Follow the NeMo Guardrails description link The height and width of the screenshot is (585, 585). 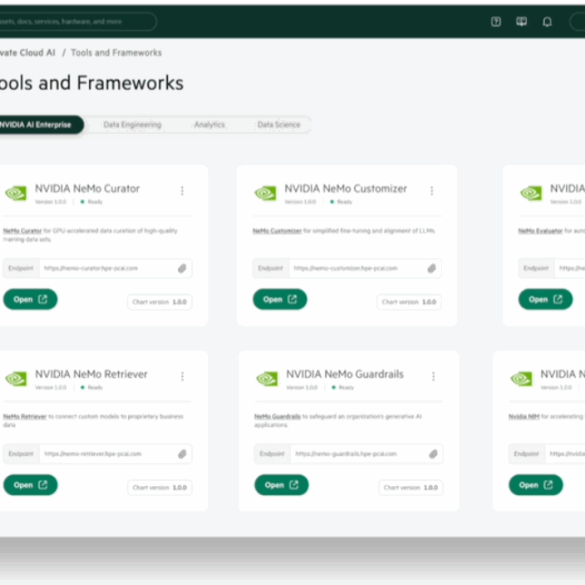click(277, 416)
